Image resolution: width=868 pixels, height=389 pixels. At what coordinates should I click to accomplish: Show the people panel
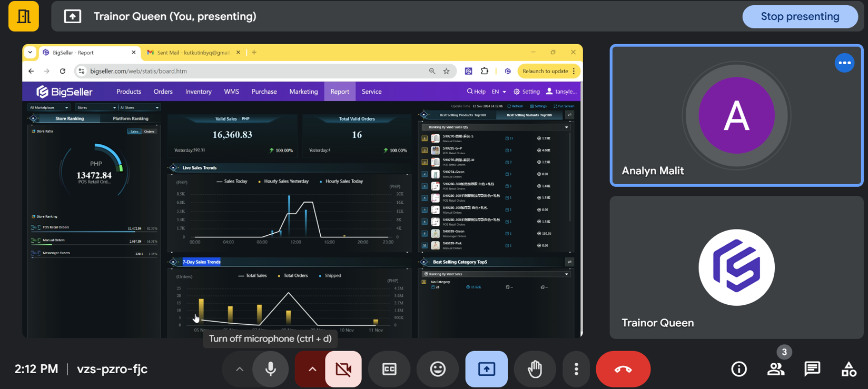click(776, 369)
